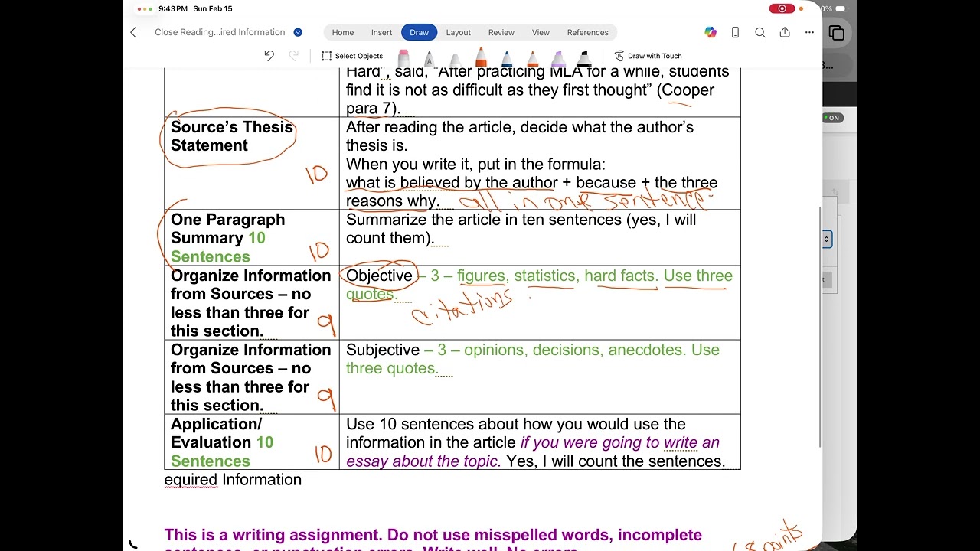Open the References tab

tap(588, 32)
